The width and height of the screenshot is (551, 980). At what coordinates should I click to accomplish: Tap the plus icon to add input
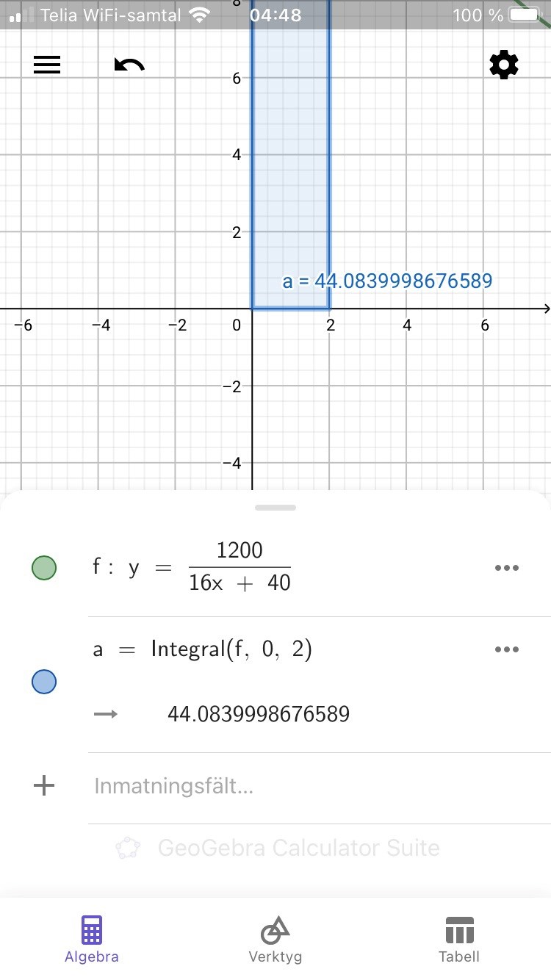[45, 786]
